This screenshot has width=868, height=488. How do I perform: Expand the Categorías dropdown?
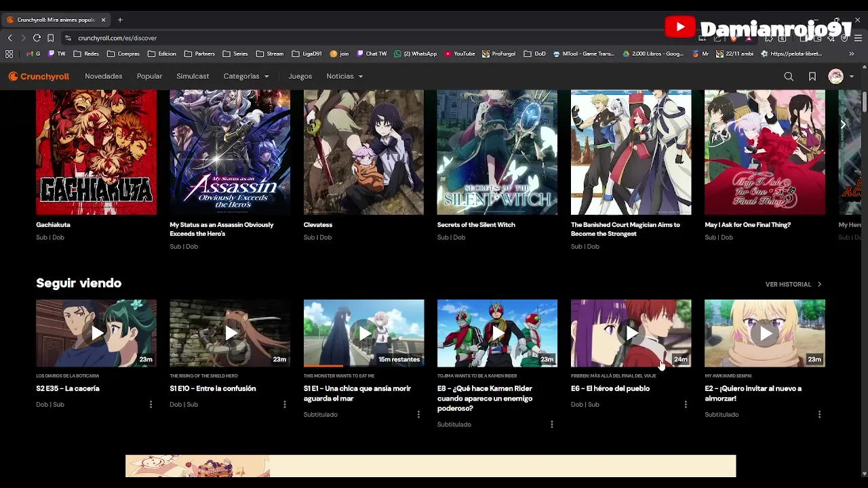246,77
